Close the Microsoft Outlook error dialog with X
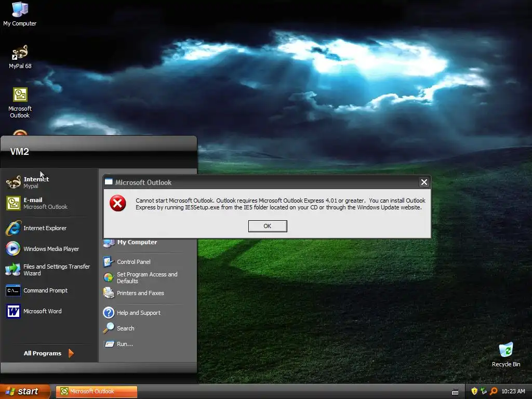Image resolution: width=532 pixels, height=399 pixels. 424,182
